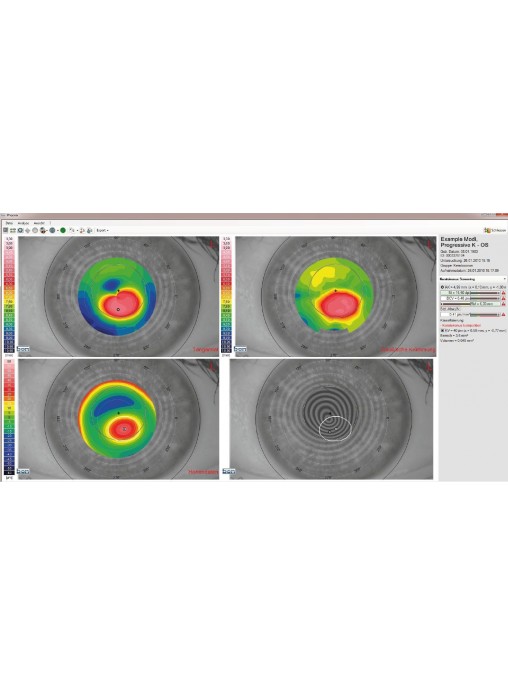Click the diamond-shaped toolbar icon
The width and height of the screenshot is (508, 696).
[28, 231]
